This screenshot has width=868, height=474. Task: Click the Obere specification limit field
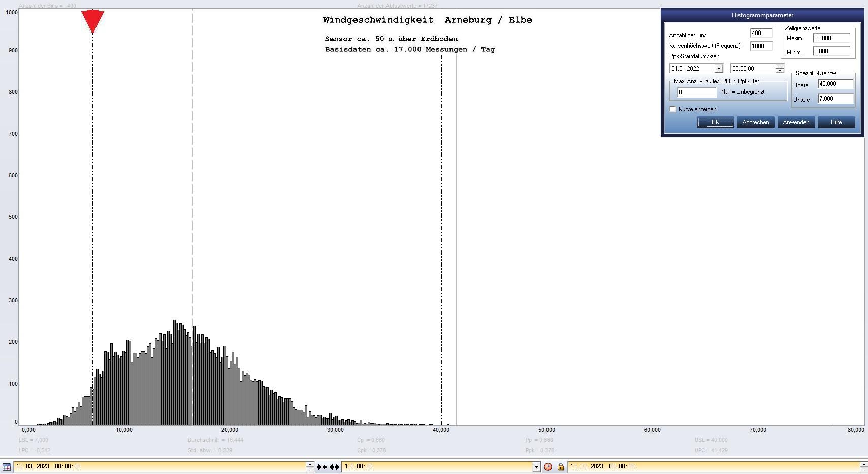(x=835, y=84)
